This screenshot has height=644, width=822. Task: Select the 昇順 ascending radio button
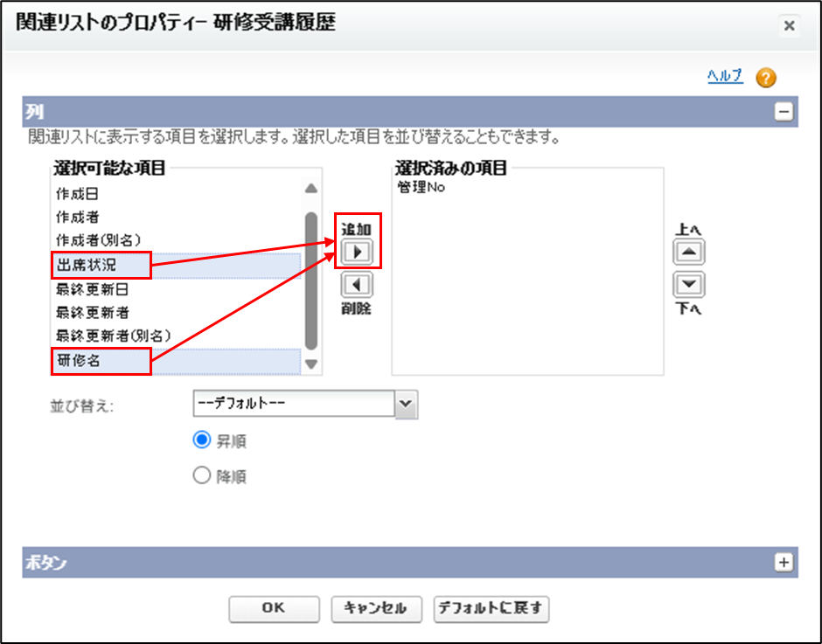click(x=202, y=440)
